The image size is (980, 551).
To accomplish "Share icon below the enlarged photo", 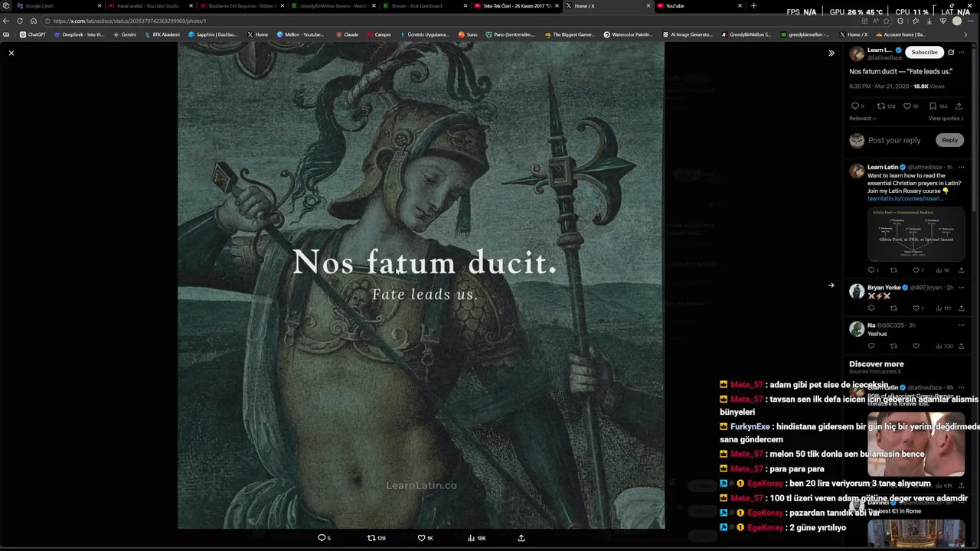I will [521, 538].
